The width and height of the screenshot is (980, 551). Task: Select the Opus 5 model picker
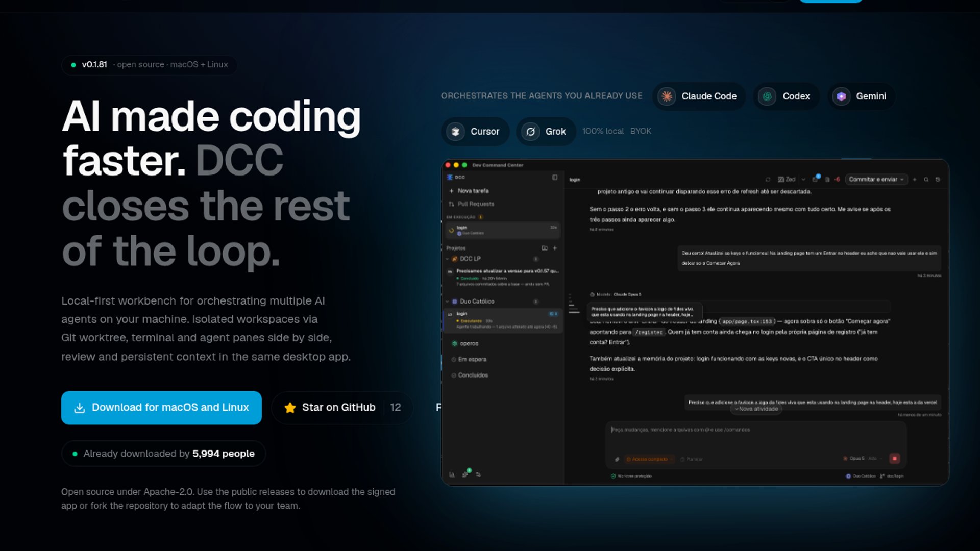[x=854, y=459]
